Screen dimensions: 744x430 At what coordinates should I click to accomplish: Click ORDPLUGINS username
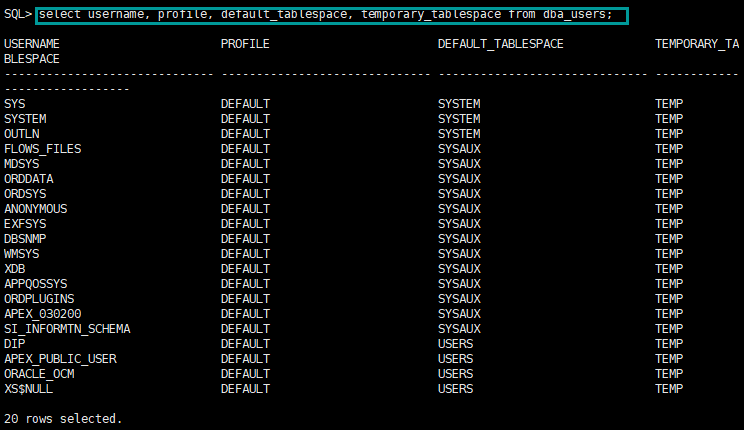point(39,299)
